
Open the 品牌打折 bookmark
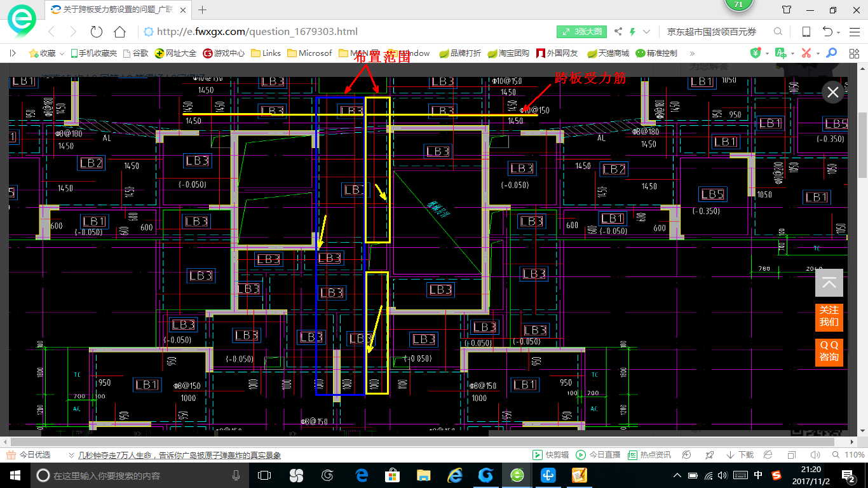(x=460, y=53)
